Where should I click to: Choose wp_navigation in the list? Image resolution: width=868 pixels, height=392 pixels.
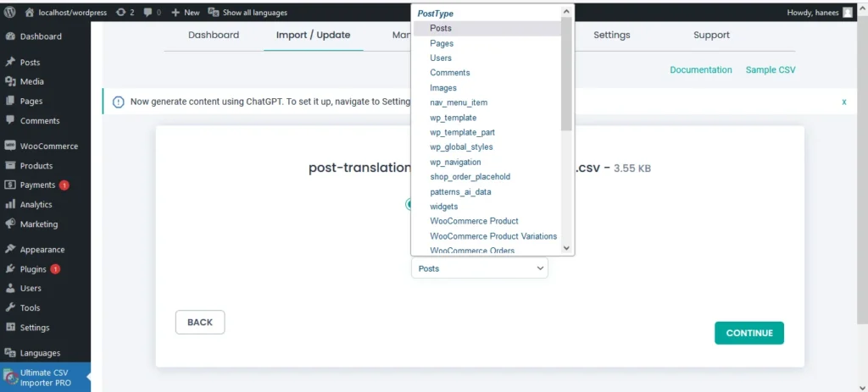(487, 162)
